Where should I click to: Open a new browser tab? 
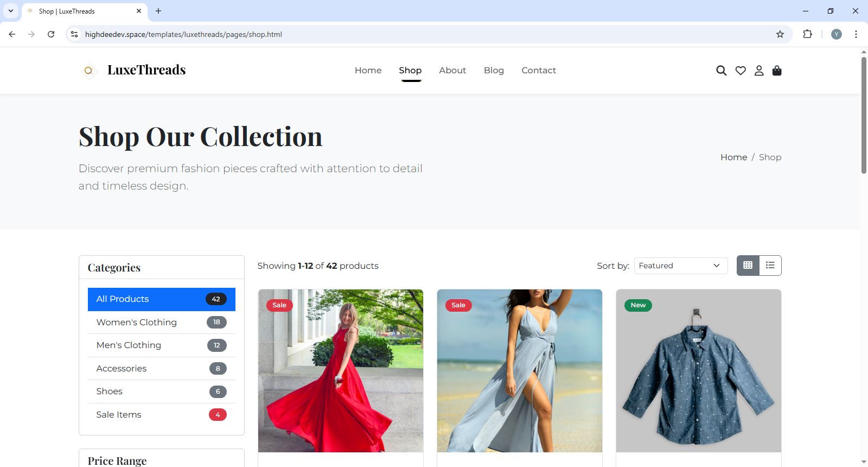click(x=158, y=11)
